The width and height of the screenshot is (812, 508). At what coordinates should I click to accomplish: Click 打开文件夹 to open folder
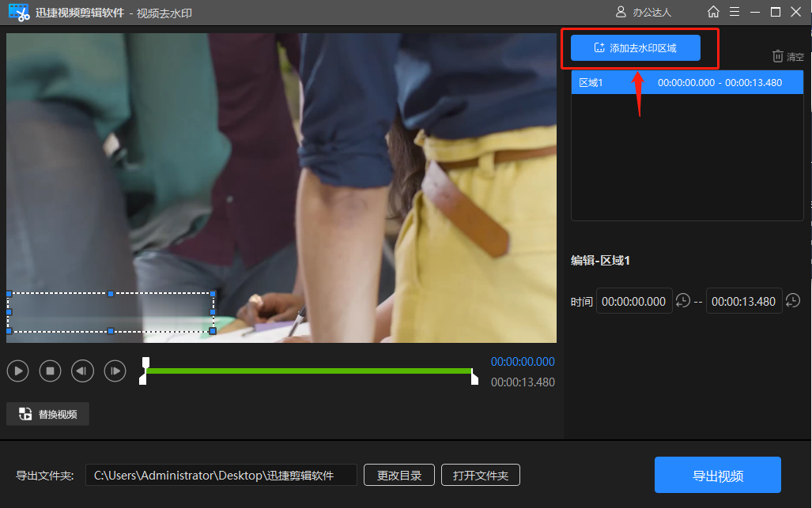pos(481,475)
